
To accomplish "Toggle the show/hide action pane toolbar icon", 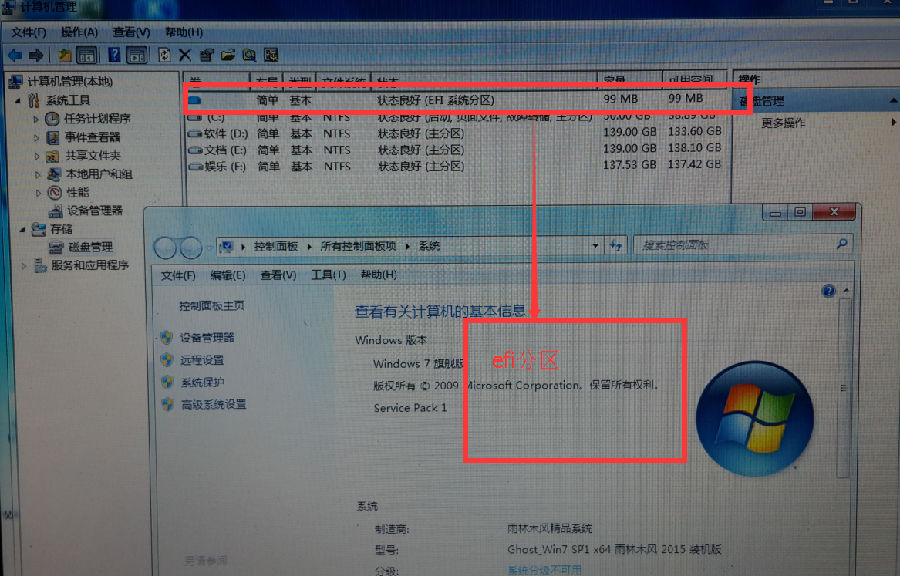I will [x=137, y=55].
